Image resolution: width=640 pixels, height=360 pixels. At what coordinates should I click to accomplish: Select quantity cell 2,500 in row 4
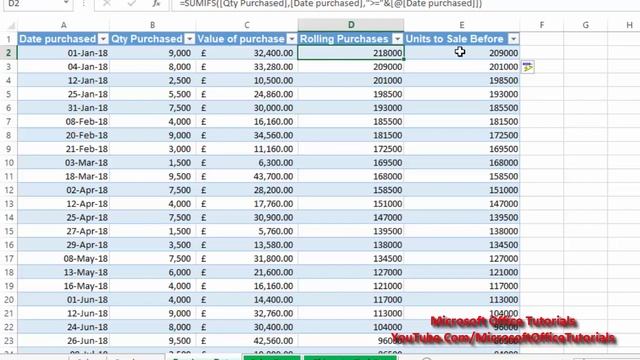point(153,80)
